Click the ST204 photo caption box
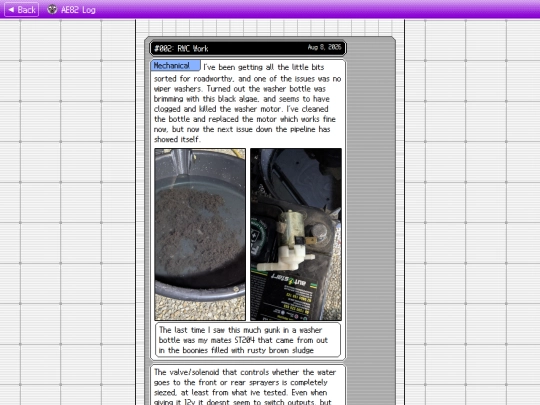 pyautogui.click(x=248, y=340)
